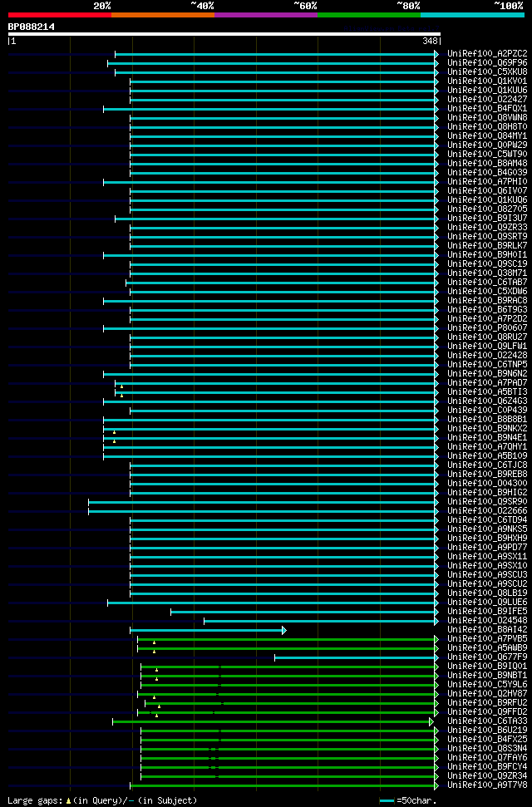Select the UniRef100_B9FCY4 label

[x=487, y=767]
